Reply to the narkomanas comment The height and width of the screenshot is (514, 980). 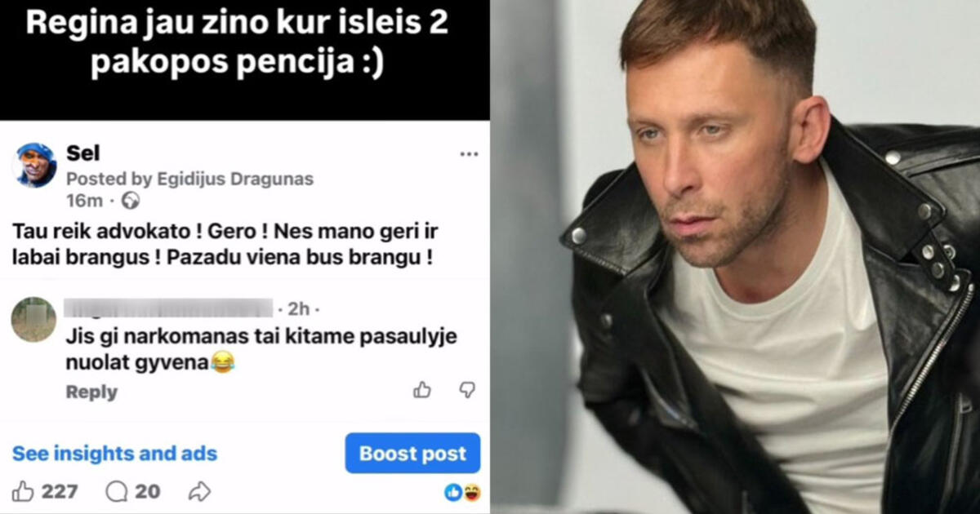coord(91,392)
